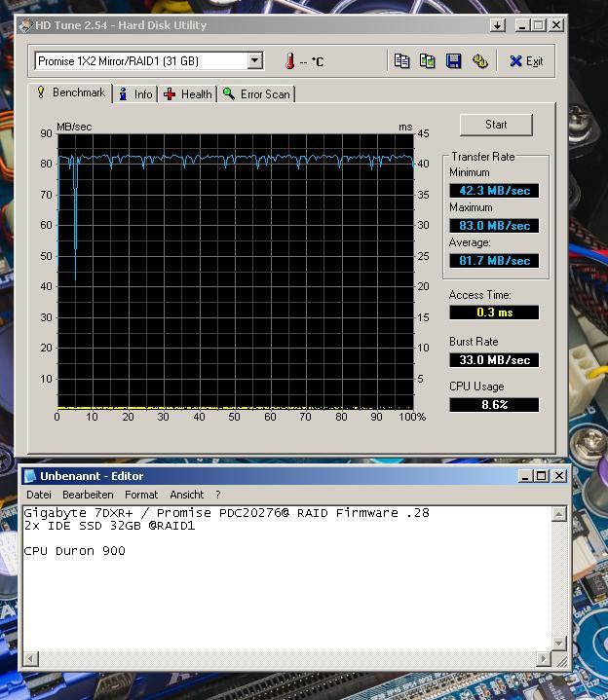Close the Unbenannt Editor window
The height and width of the screenshot is (700, 608).
559,476
